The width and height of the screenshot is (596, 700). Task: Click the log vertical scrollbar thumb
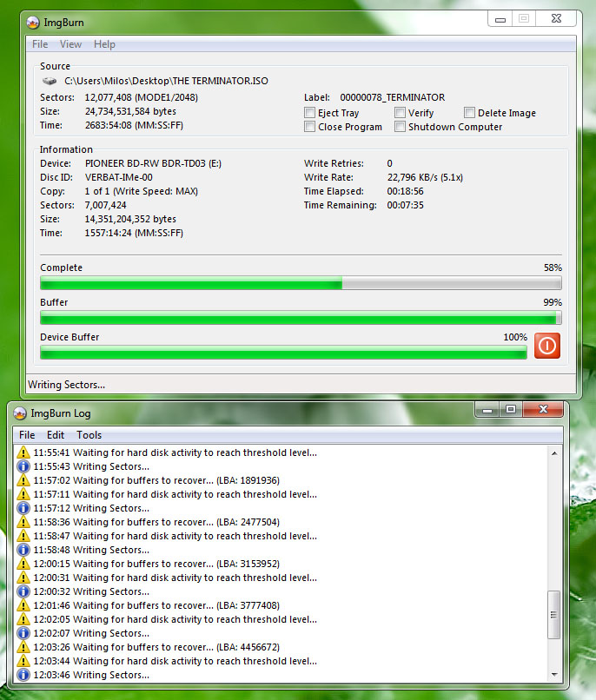pyautogui.click(x=554, y=615)
